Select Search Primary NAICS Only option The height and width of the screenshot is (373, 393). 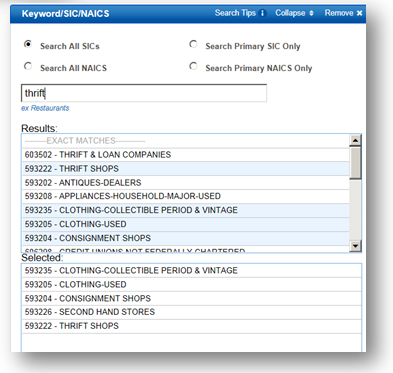click(x=193, y=66)
